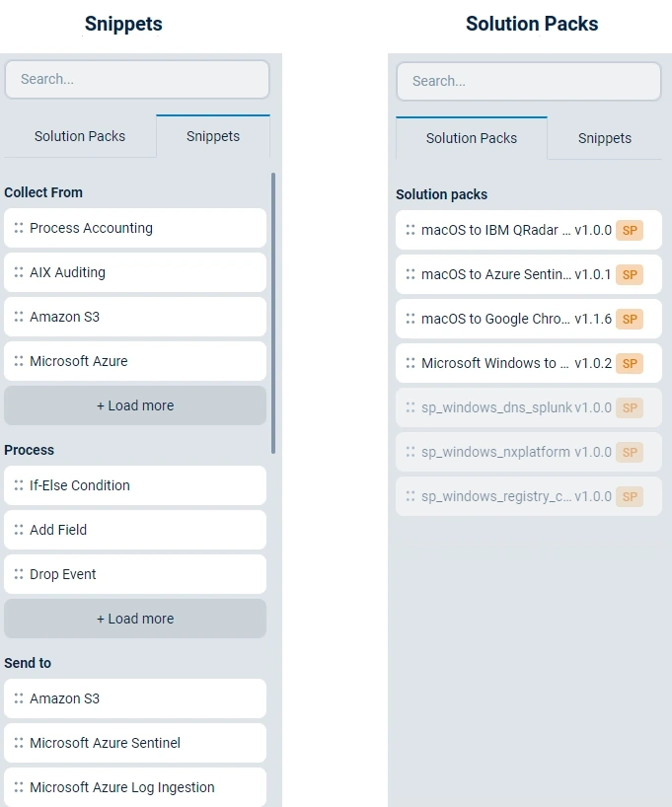The image size is (672, 807).
Task: Click the SP badge on macOS to IBM QRadar pack
Action: (x=630, y=230)
